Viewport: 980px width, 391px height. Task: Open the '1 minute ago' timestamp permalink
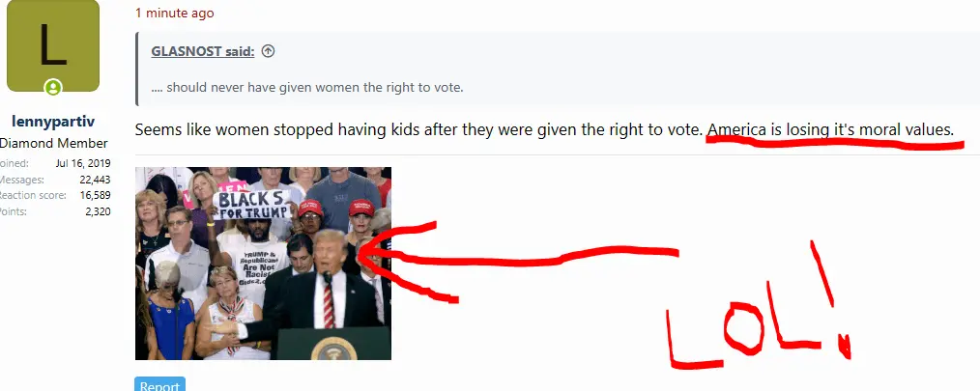pos(174,13)
